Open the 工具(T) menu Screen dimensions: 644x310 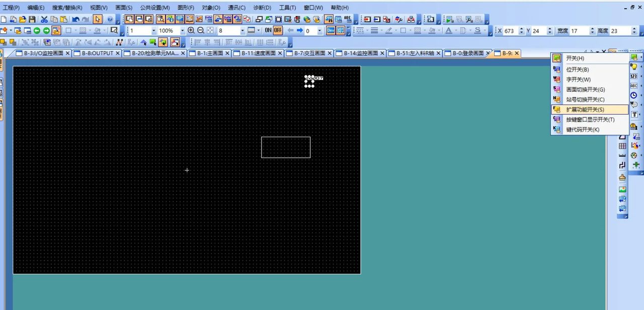click(x=288, y=8)
